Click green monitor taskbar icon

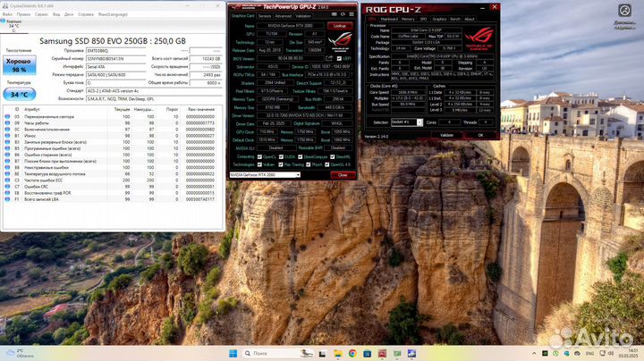tap(397, 353)
